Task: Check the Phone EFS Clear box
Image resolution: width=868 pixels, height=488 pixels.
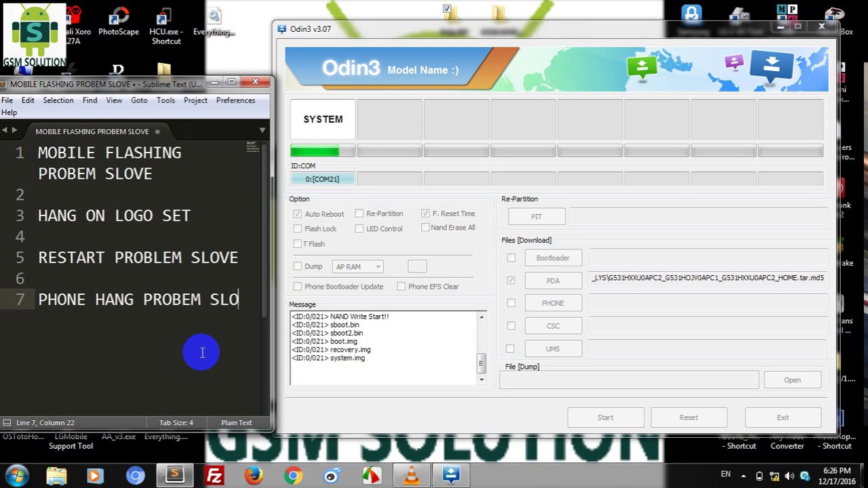Action: 401,286
